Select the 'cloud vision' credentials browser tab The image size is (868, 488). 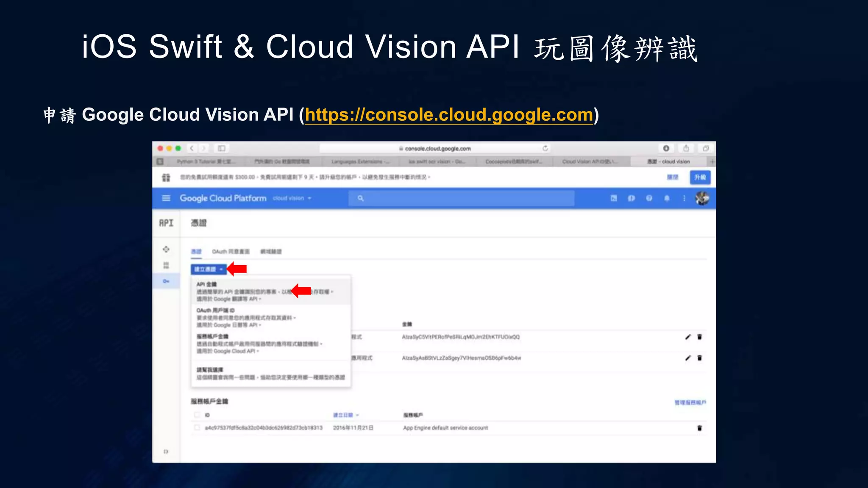[668, 162]
